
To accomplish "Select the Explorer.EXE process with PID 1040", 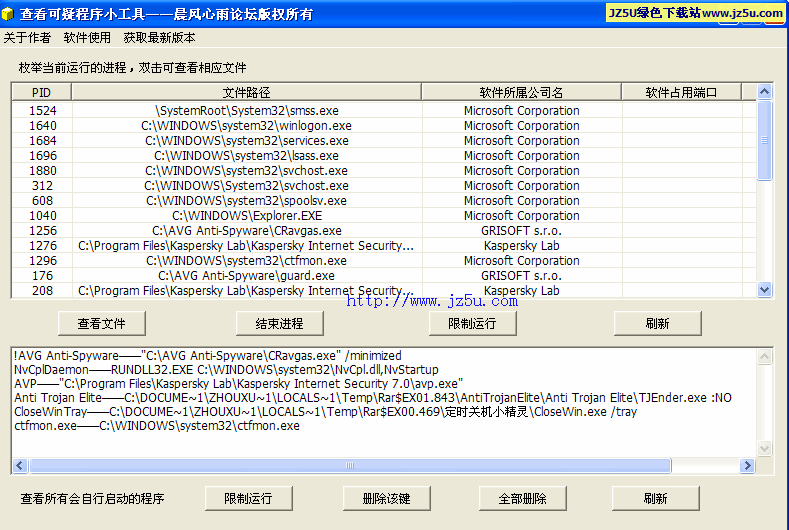I will [246, 216].
